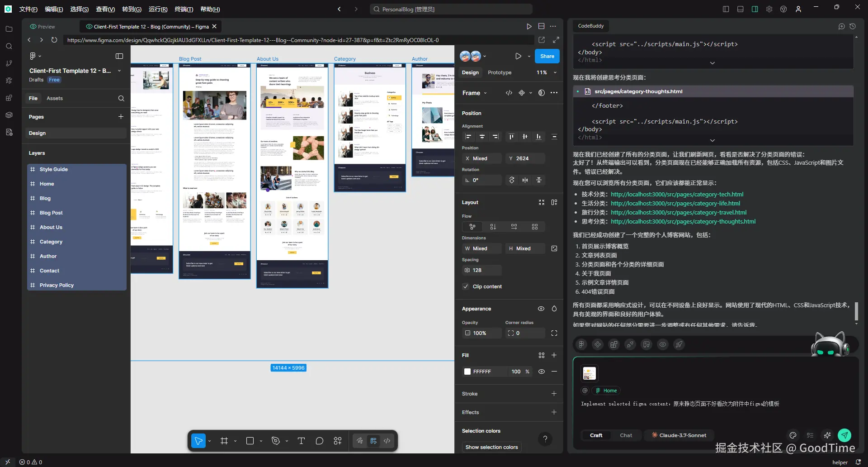Click the Share button
Image resolution: width=868 pixels, height=467 pixels.
pyautogui.click(x=547, y=56)
